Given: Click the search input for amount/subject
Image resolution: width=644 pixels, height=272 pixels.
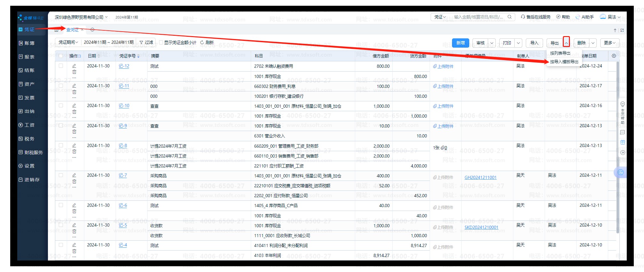Looking at the screenshot, I should point(479,17).
